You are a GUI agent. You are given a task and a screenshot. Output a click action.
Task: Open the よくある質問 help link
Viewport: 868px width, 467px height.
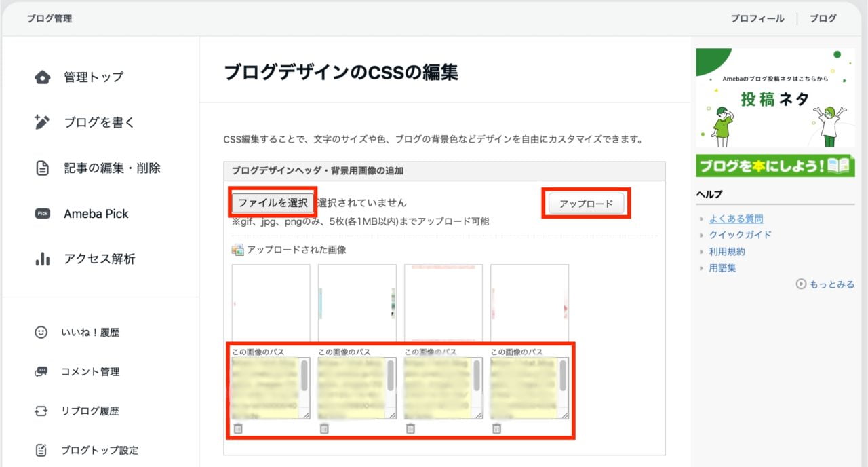coord(736,219)
